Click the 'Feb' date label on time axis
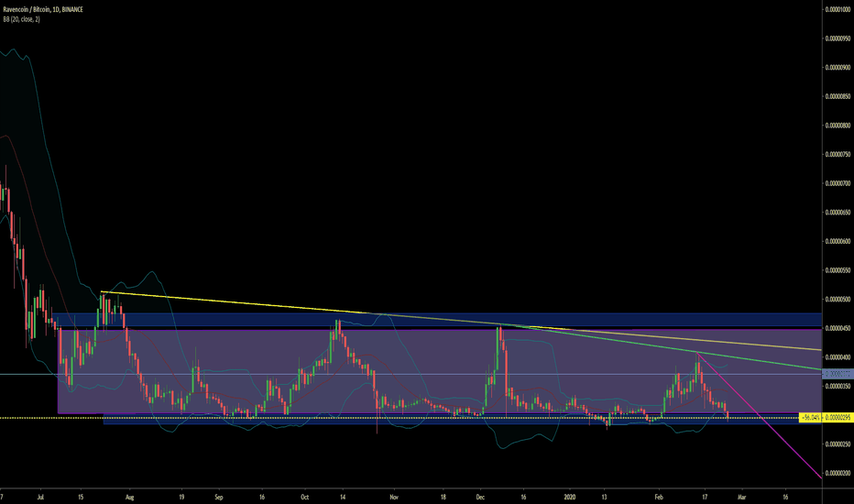The width and height of the screenshot is (854, 504). click(x=659, y=497)
